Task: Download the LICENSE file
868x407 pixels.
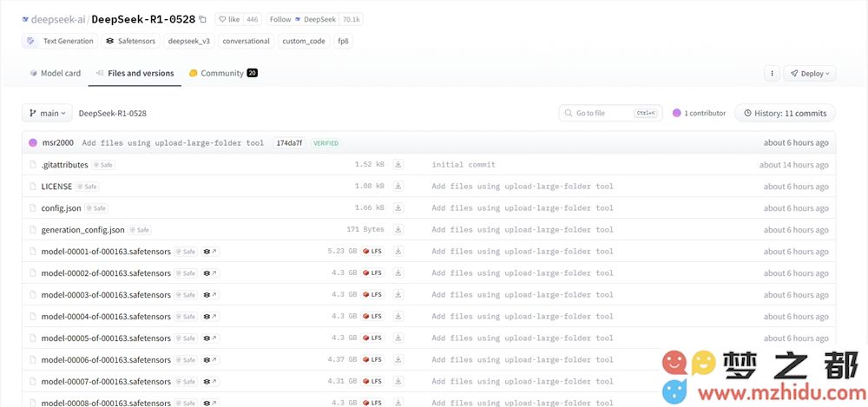Action: (x=398, y=186)
